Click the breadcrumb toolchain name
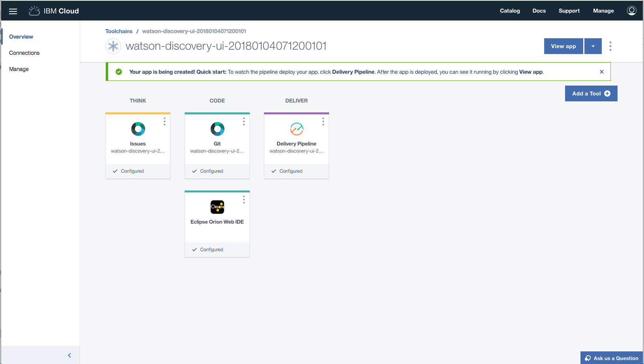644x364 pixels. click(x=194, y=31)
